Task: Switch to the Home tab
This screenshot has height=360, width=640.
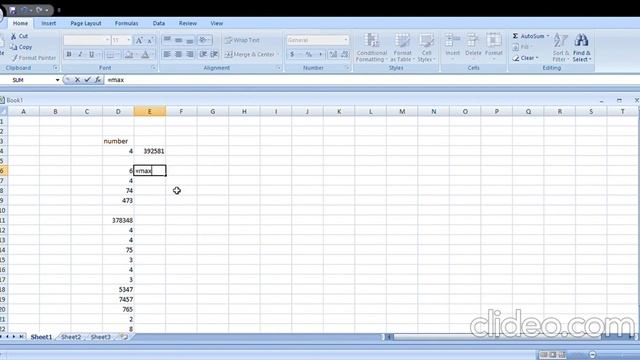Action: (x=20, y=23)
